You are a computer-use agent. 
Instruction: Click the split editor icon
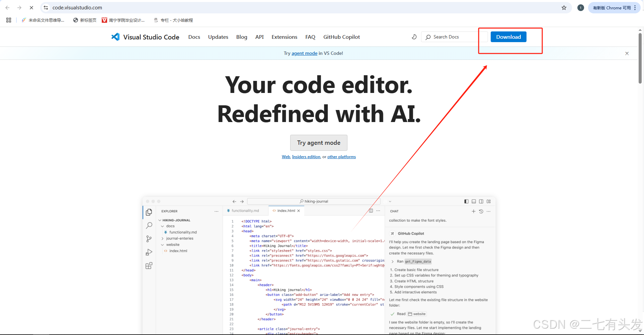371,211
